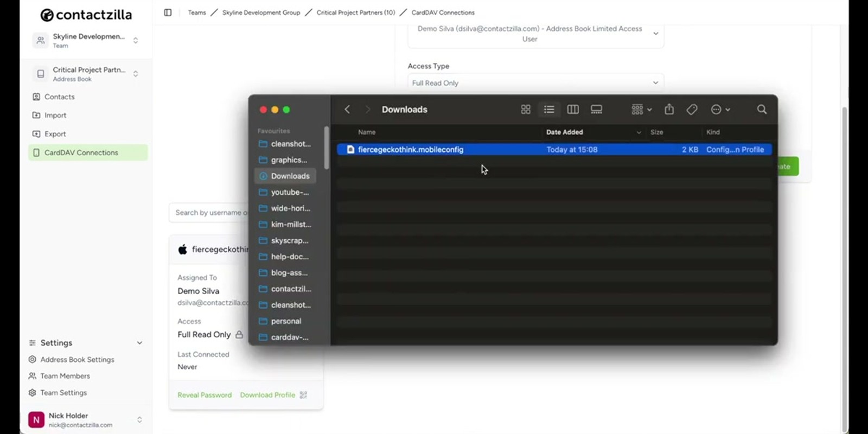Go forward in Finder Downloads window

(367, 110)
